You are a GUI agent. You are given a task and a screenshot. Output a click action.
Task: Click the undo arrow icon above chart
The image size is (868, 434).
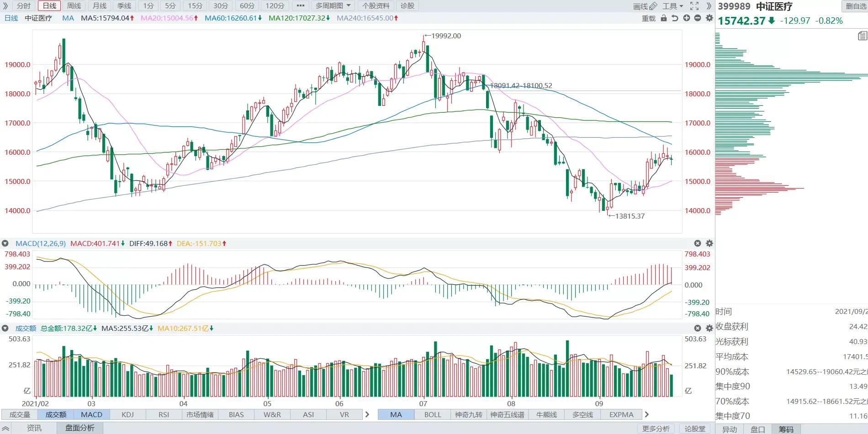pyautogui.click(x=675, y=18)
